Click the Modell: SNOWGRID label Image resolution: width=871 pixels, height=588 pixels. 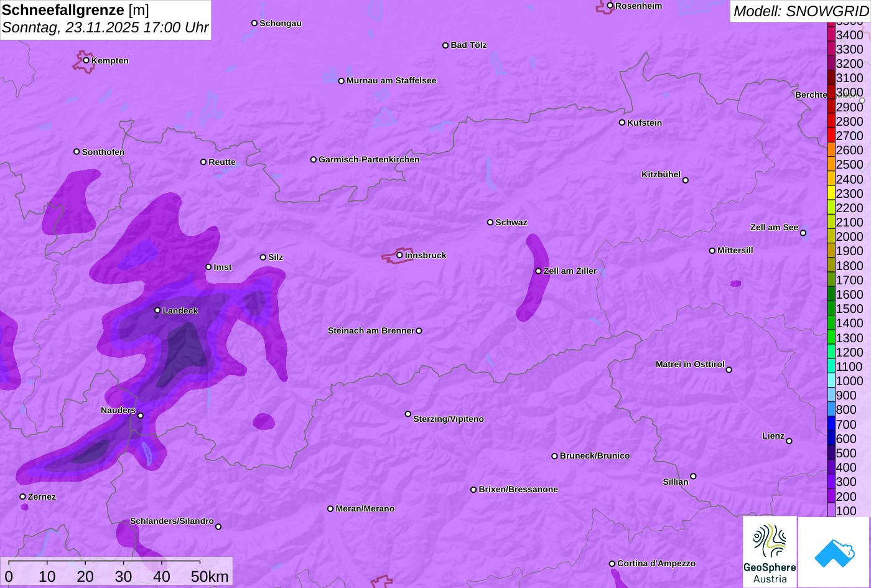(x=801, y=11)
